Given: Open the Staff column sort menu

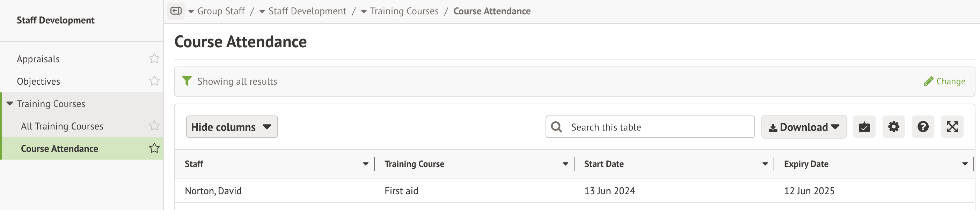Looking at the screenshot, I should pyautogui.click(x=365, y=164).
